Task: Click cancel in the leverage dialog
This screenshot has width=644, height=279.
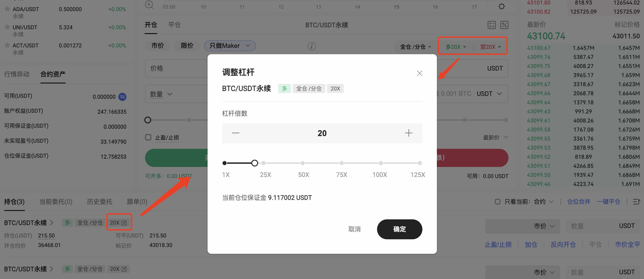Action: coord(354,229)
